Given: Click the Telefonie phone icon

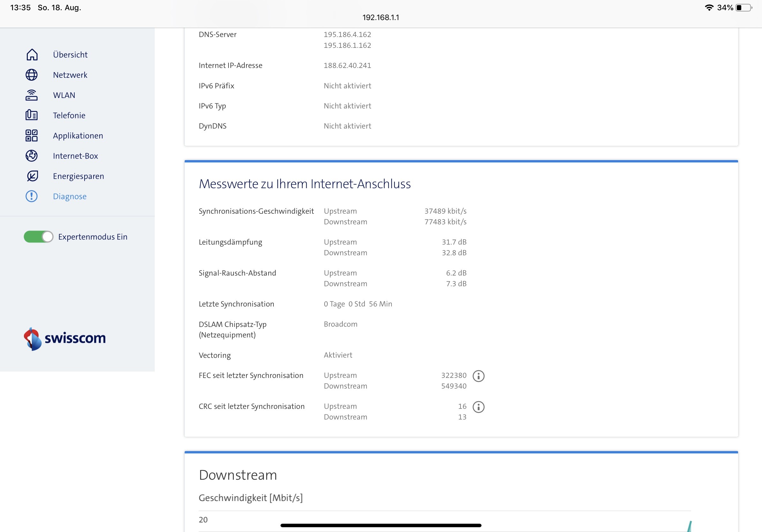Looking at the screenshot, I should coord(32,115).
